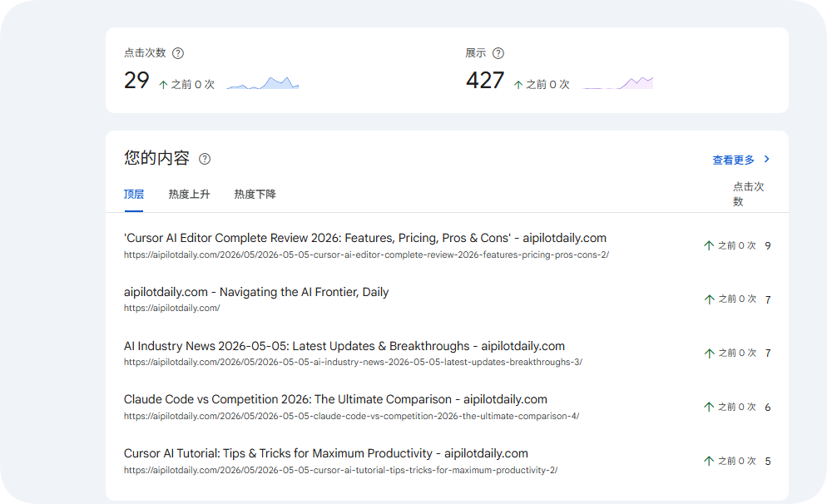This screenshot has width=827, height=504.
Task: Click help icon beside 您的内容 heading
Action: pos(205,159)
